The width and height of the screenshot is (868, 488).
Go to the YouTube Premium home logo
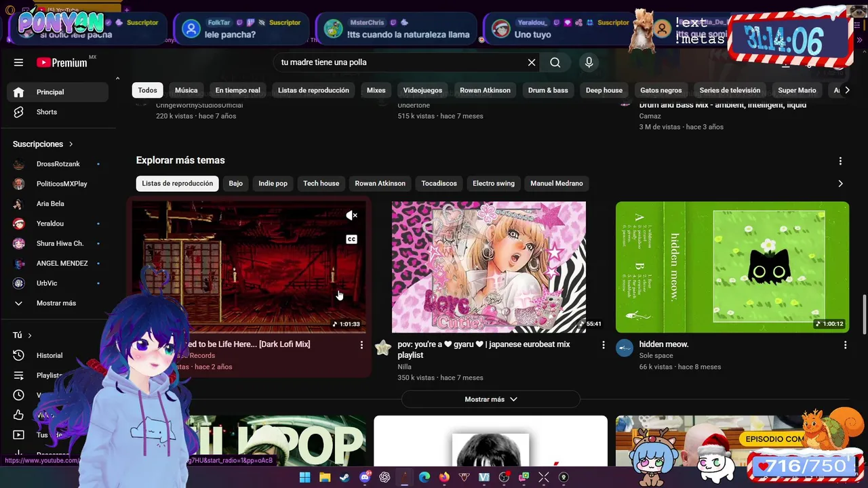[62, 62]
